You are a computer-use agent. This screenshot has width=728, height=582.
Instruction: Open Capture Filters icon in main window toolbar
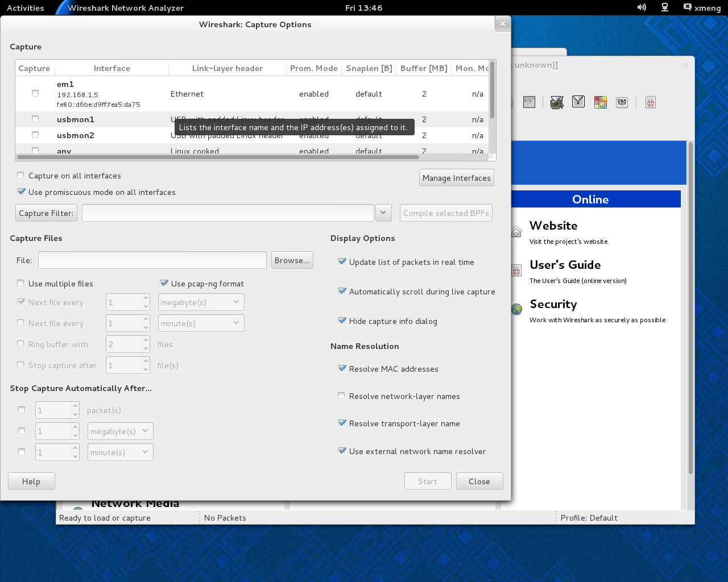(557, 102)
